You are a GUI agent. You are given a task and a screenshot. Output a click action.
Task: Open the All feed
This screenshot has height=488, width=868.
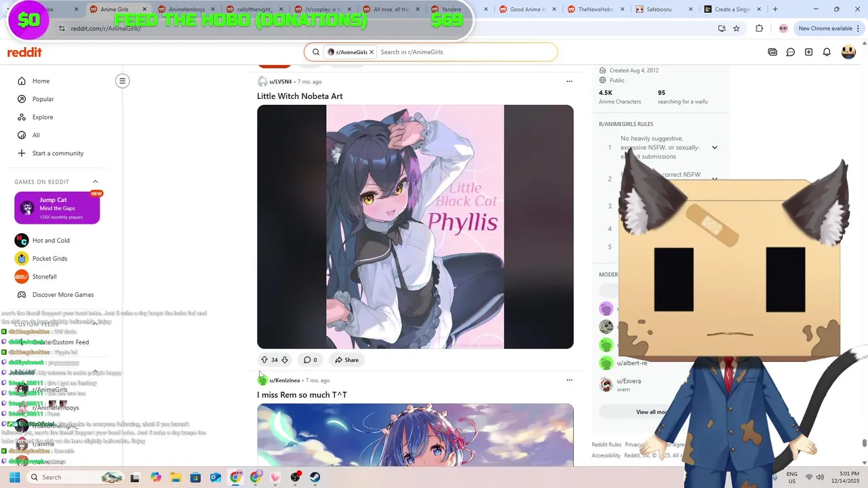point(36,136)
